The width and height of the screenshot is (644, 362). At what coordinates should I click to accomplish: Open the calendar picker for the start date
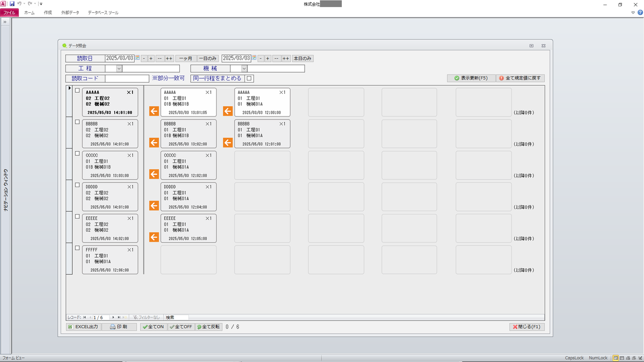[x=137, y=58]
